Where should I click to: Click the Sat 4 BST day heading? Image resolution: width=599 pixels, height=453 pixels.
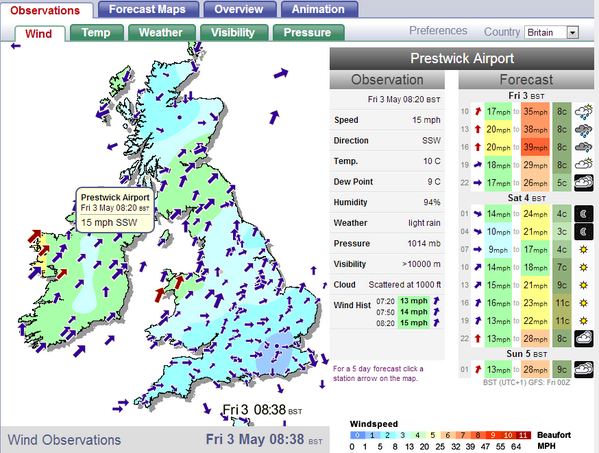pos(526,198)
